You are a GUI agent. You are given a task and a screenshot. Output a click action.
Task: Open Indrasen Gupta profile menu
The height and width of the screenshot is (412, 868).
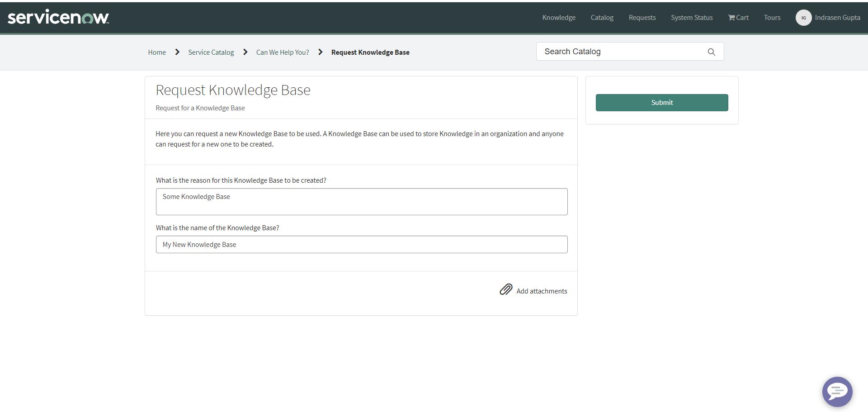pyautogui.click(x=837, y=18)
